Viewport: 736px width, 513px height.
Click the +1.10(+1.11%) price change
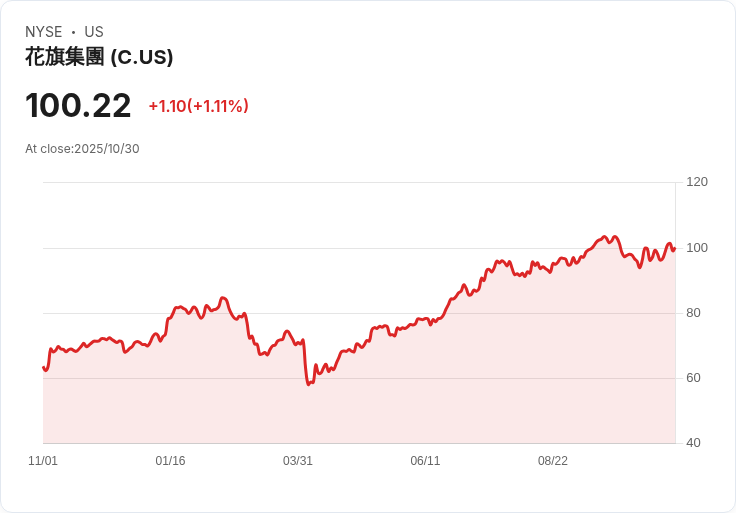coord(198,106)
